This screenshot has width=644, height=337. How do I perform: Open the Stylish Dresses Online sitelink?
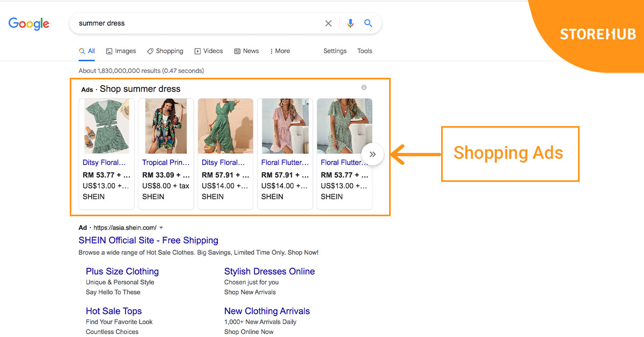(x=269, y=272)
